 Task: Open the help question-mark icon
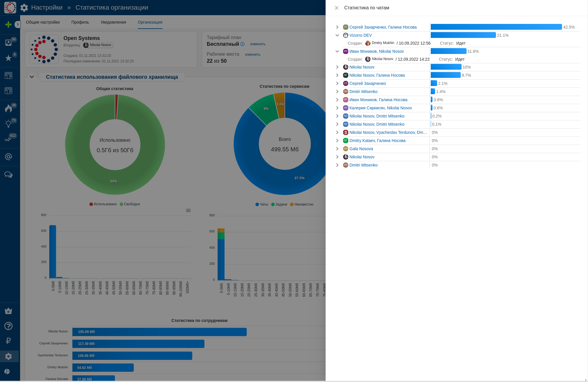[8, 326]
